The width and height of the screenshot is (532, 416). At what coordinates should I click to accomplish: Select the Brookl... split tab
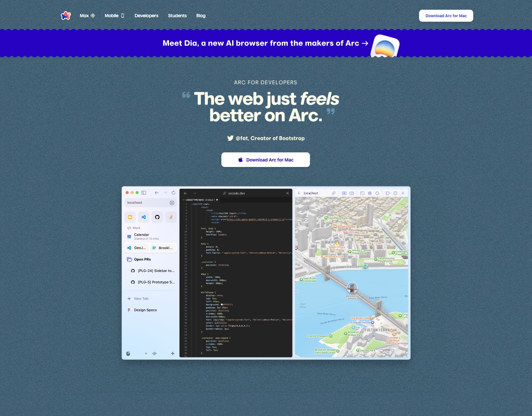163,248
